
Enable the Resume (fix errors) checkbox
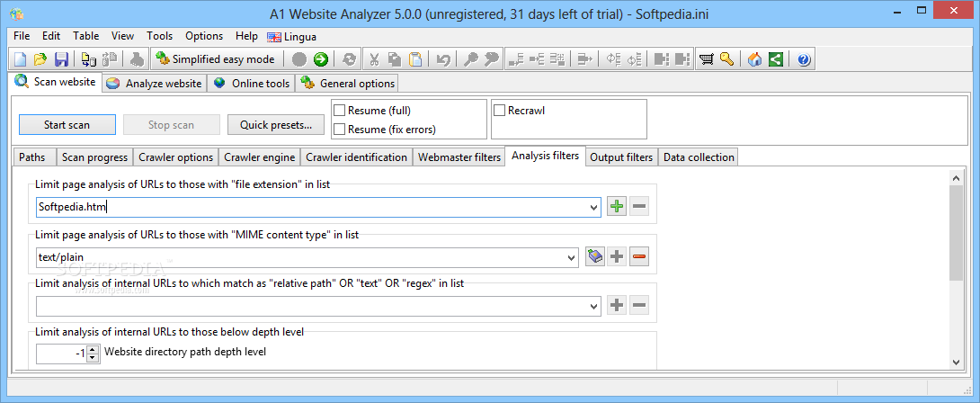coord(339,130)
